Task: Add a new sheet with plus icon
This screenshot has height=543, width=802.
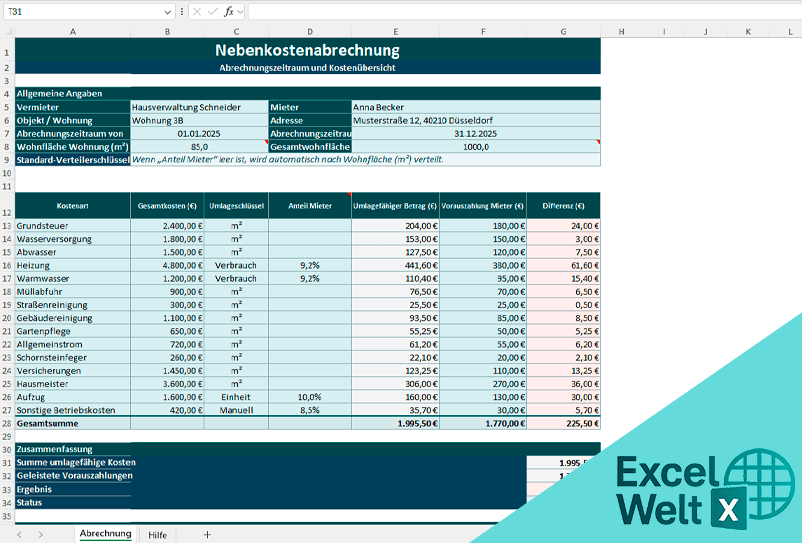Action: click(x=207, y=535)
